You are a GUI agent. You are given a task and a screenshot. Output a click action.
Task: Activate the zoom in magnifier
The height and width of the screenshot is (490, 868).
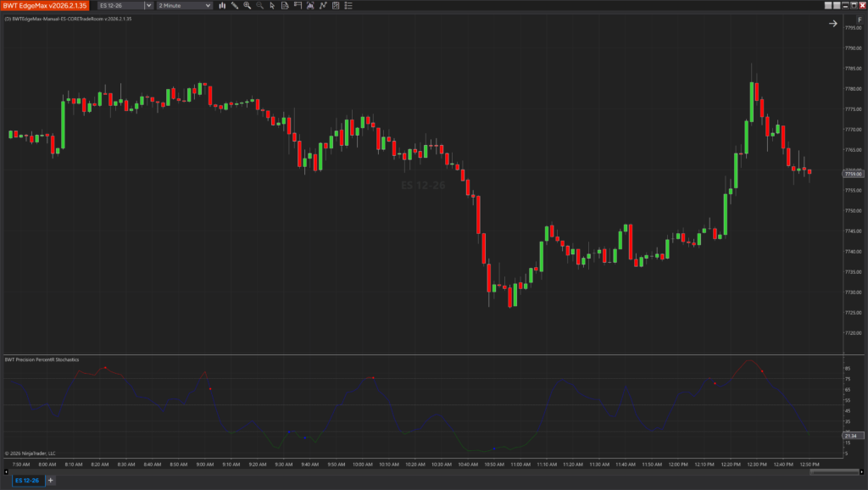248,6
